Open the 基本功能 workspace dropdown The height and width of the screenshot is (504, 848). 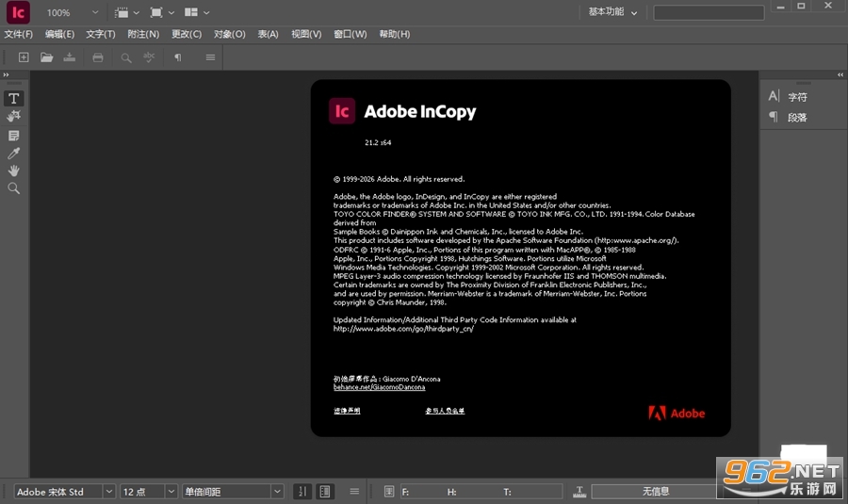click(612, 12)
